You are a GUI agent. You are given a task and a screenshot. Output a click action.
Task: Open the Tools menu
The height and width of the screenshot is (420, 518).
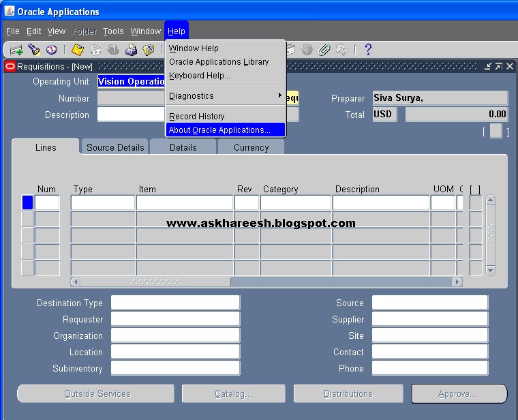point(113,31)
